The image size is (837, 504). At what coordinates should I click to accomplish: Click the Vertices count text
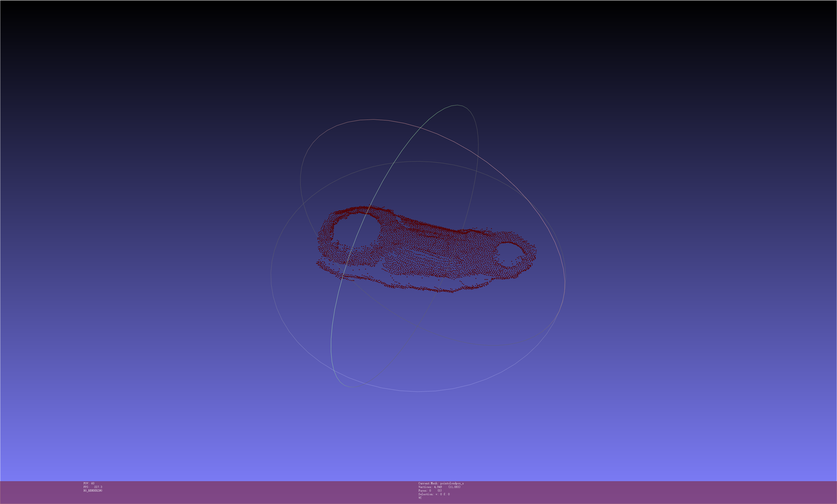pos(439,487)
